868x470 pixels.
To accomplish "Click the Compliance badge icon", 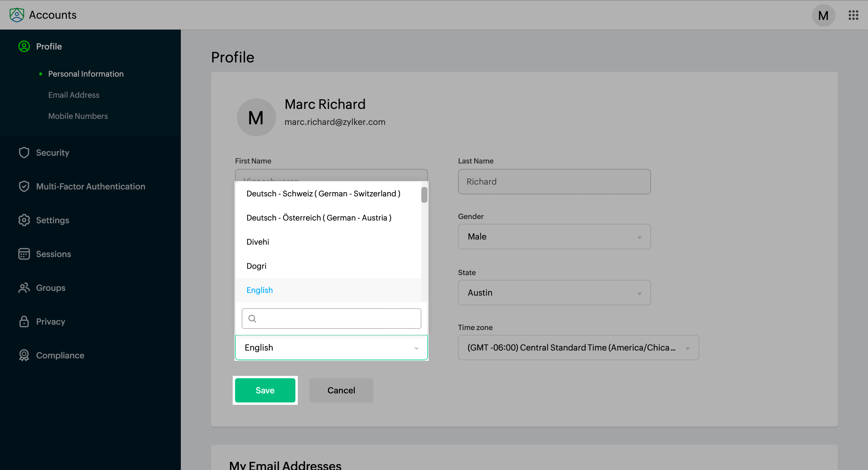I will [24, 355].
